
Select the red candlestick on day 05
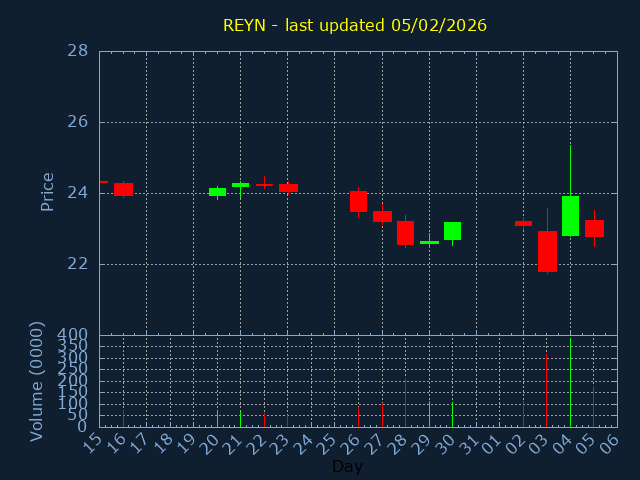(x=594, y=228)
